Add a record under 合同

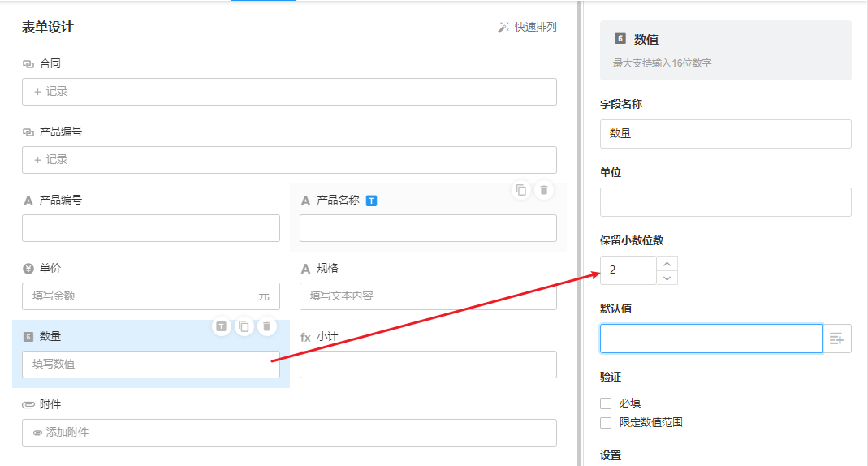[289, 92]
